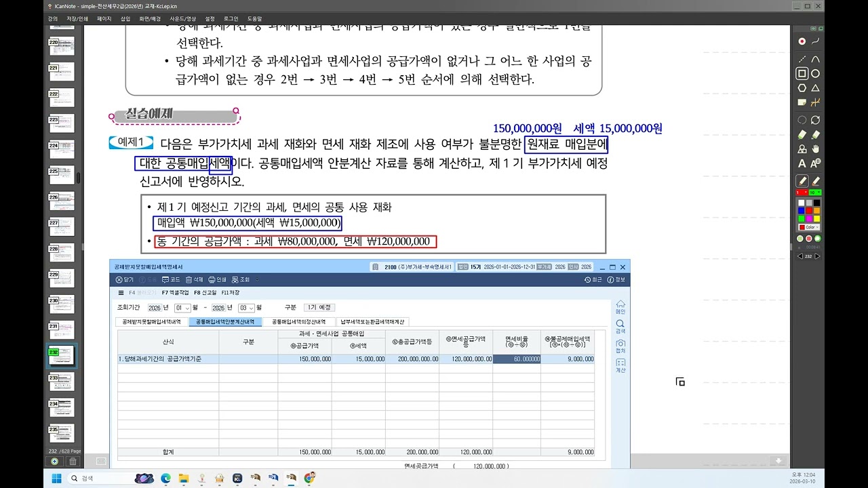Screen dimensions: 868x488
Task: Click the 검색 search icon in KcLep sidebar
Action: point(620,326)
